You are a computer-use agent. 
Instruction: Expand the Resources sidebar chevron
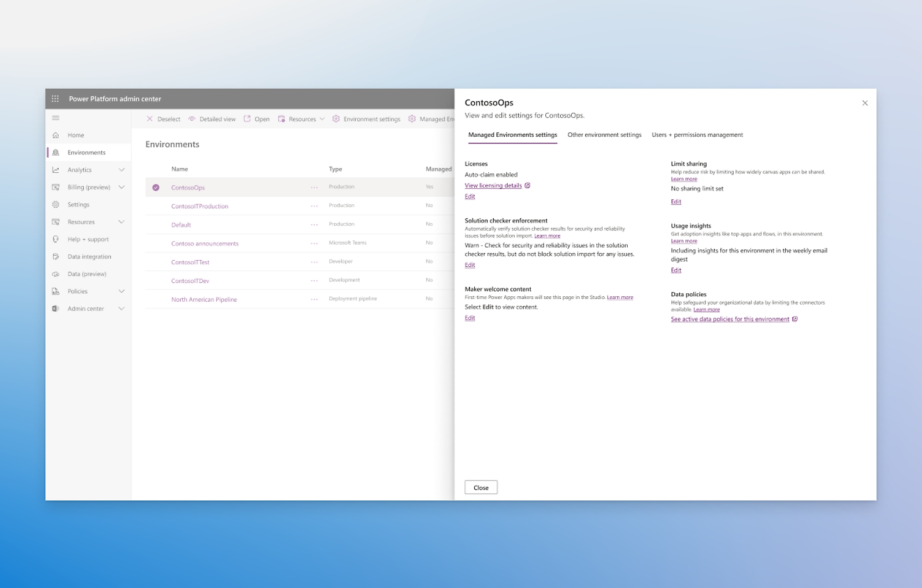121,222
